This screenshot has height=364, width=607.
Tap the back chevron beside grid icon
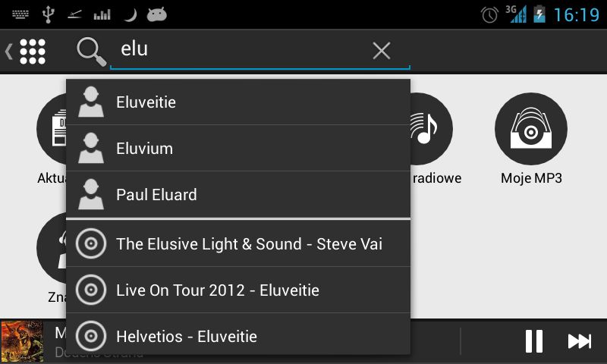click(x=9, y=51)
